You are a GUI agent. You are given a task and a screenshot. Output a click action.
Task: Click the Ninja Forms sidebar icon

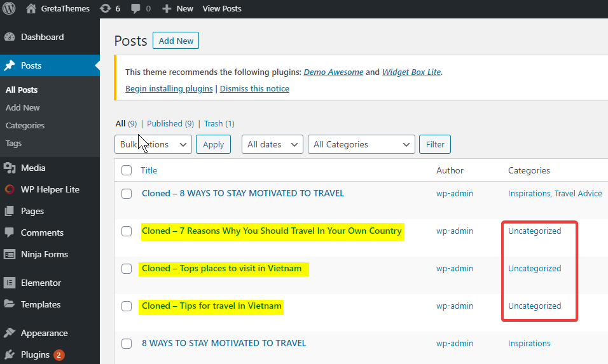[x=10, y=254]
